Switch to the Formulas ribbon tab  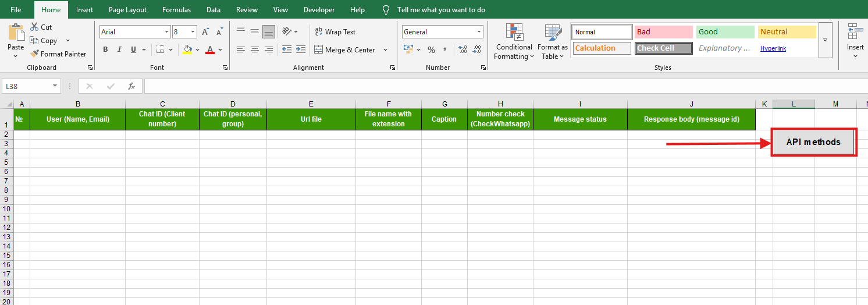tap(176, 10)
